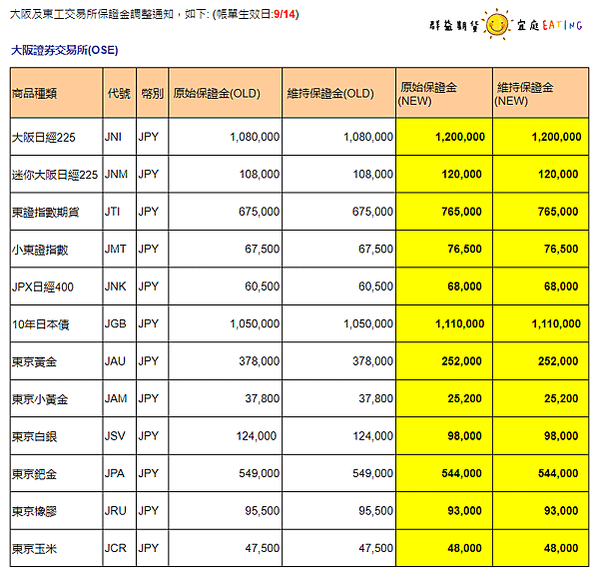This screenshot has width=599, height=573.
Task: Click the 東京玉米 JCR code cell
Action: pos(120,548)
